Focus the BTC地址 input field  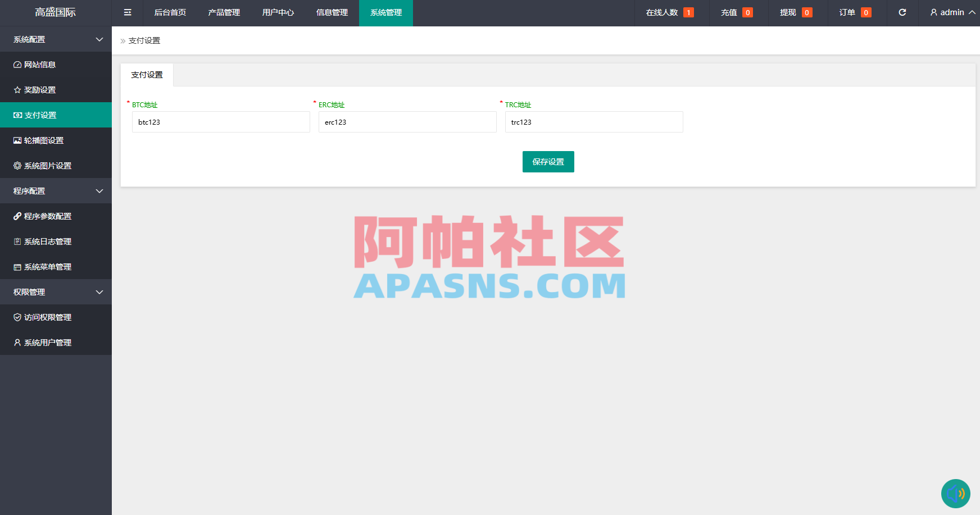click(x=221, y=122)
